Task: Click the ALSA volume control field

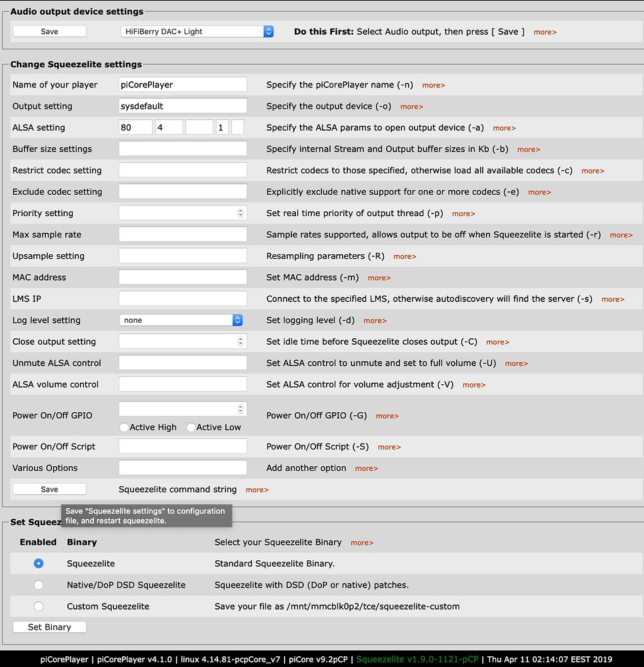Action: [x=183, y=384]
